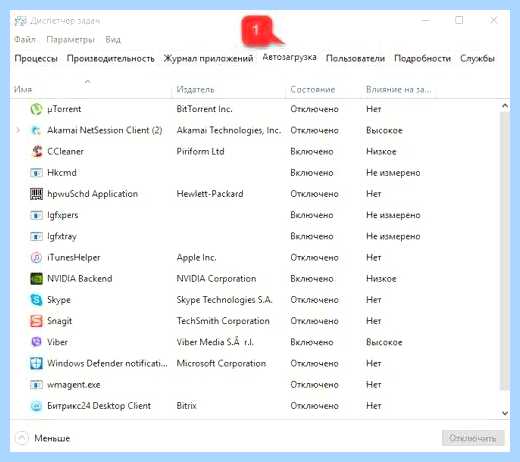Click the Skype icon
The image size is (520, 462).
(36, 300)
